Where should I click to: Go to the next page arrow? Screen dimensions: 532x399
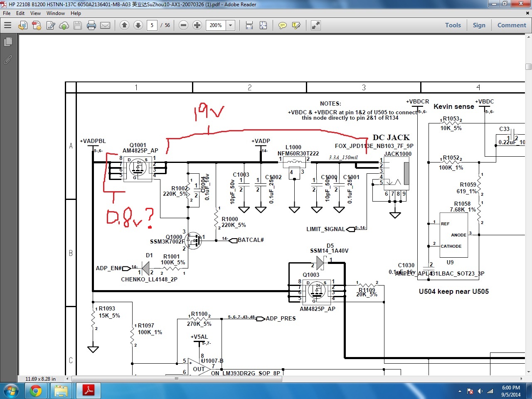point(138,25)
